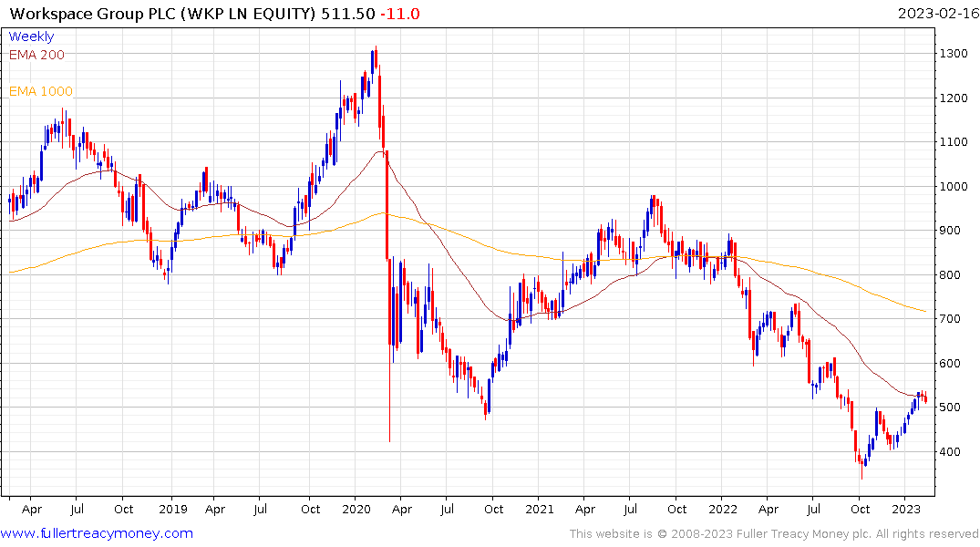Click the 2023 time axis label
This screenshot has height=547, width=980.
[905, 509]
